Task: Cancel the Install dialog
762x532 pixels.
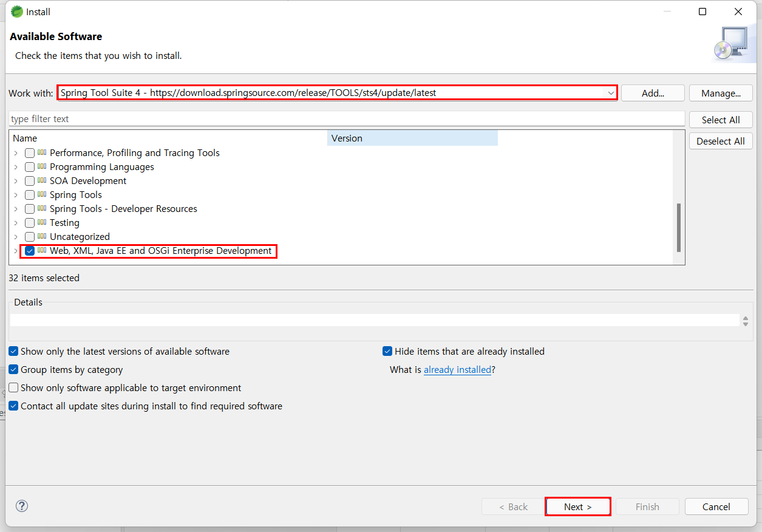Action: 716,506
